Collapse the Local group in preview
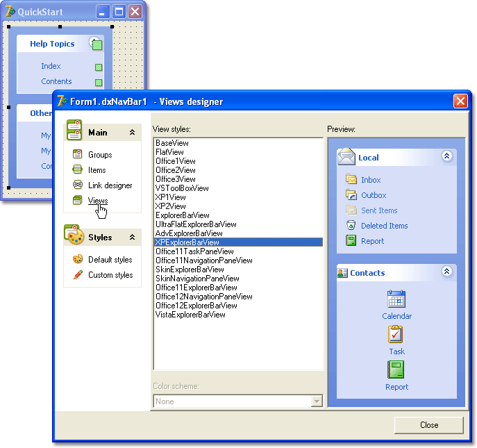 [x=446, y=157]
